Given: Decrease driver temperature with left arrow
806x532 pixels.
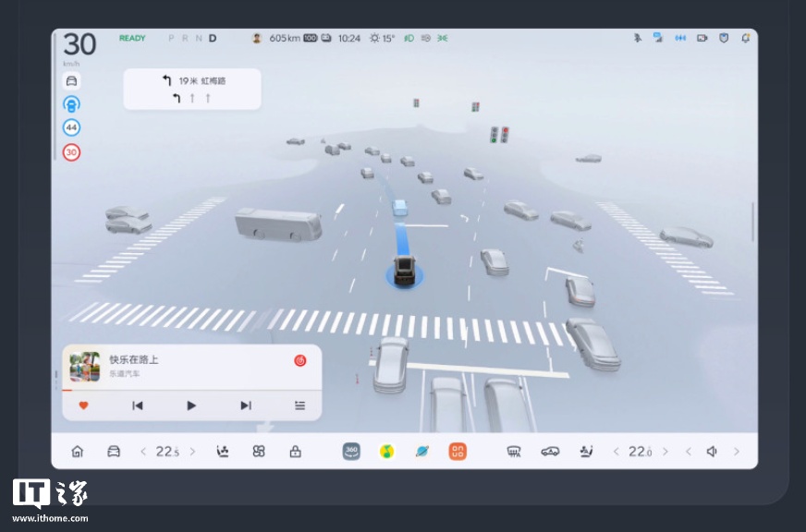Looking at the screenshot, I should pyautogui.click(x=143, y=452).
